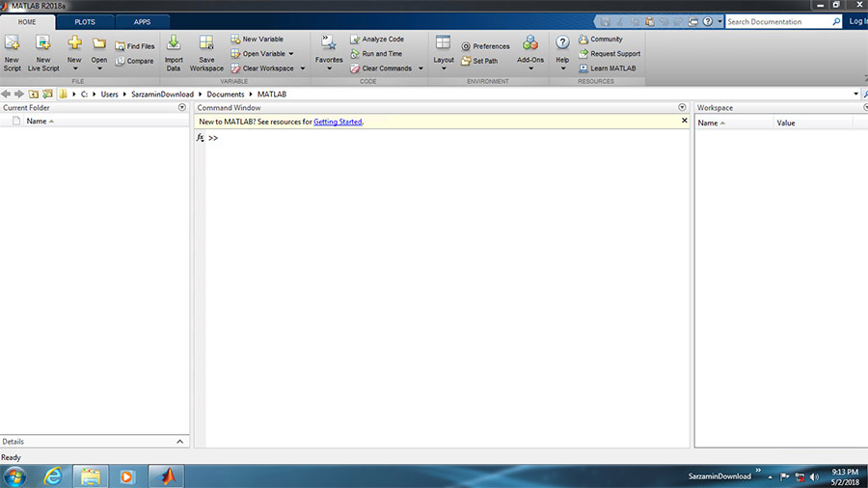Open the Windows Start menu
Image resolution: width=868 pixels, height=488 pixels.
coord(14,476)
